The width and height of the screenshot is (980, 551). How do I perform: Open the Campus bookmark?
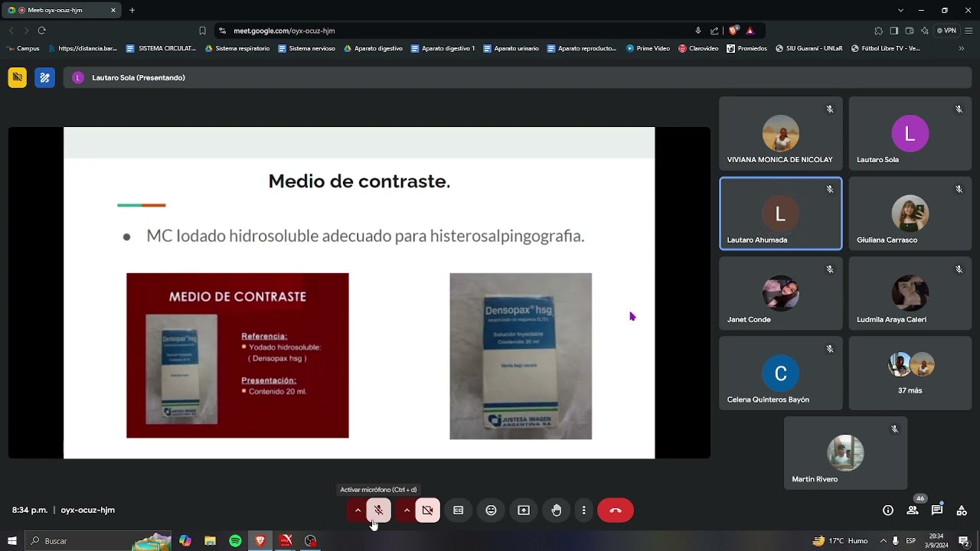[x=23, y=48]
